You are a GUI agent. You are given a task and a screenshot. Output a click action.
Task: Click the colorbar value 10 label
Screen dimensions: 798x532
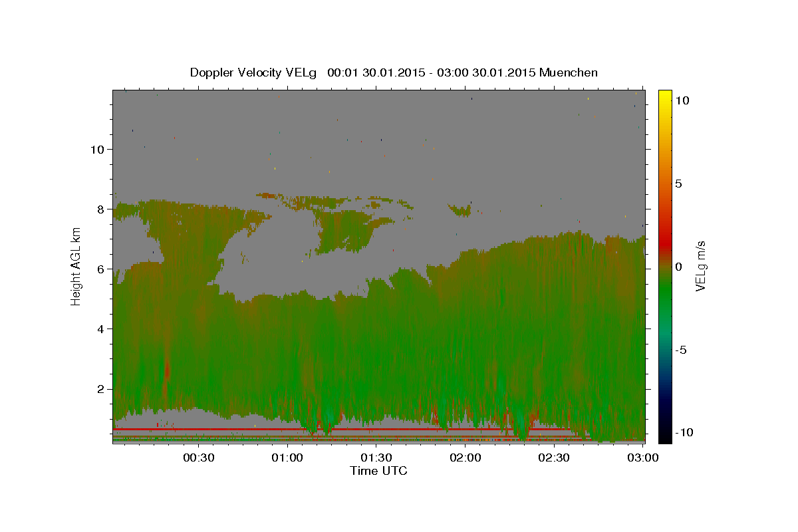(x=682, y=100)
